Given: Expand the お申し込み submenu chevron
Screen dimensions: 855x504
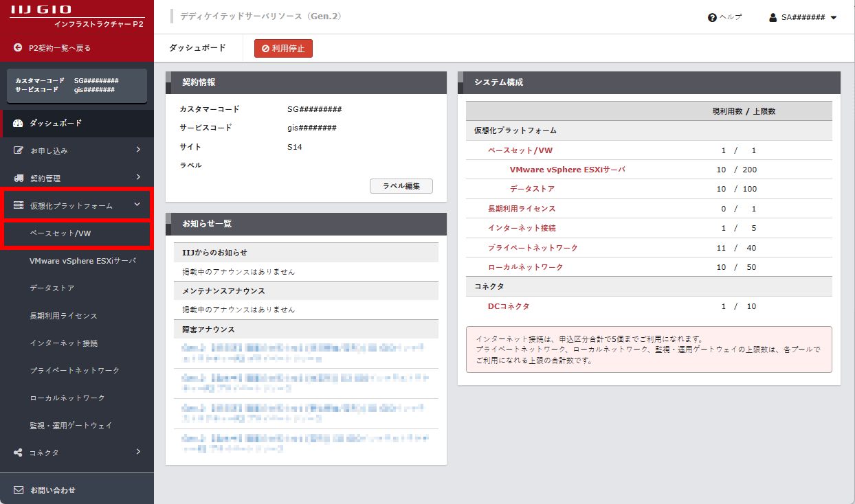Looking at the screenshot, I should tap(138, 150).
